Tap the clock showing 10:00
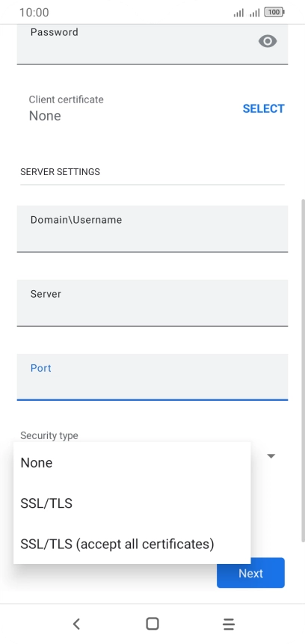 click(34, 12)
